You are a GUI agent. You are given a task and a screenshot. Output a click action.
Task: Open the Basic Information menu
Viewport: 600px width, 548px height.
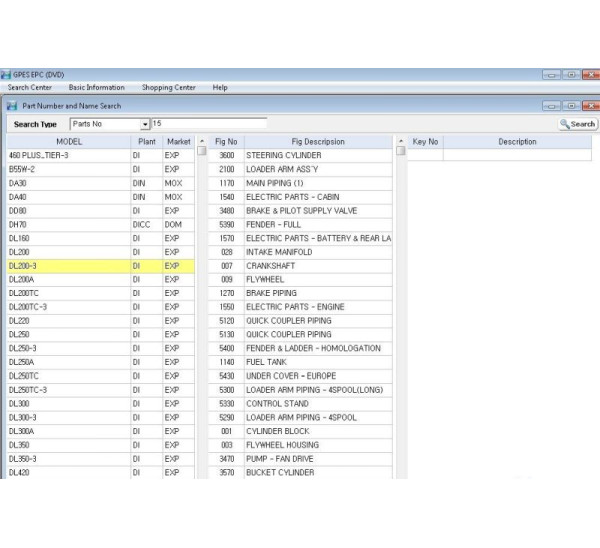96,88
